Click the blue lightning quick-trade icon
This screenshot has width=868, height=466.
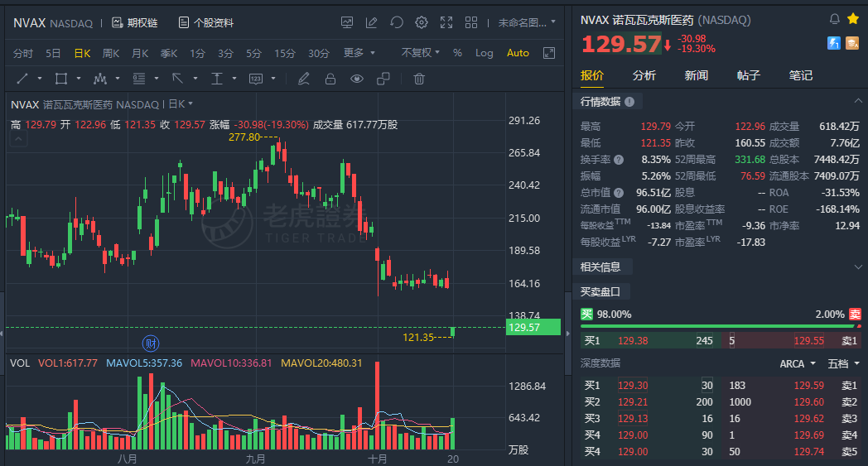tap(834, 42)
